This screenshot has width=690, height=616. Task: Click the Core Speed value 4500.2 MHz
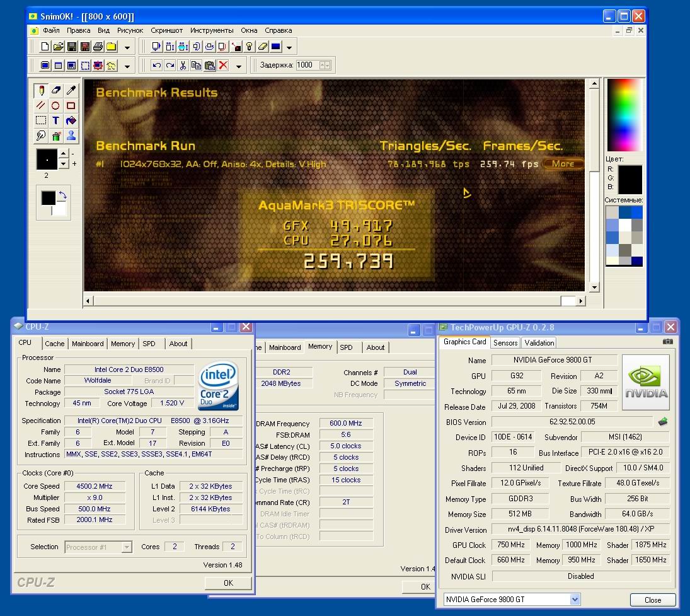point(94,486)
